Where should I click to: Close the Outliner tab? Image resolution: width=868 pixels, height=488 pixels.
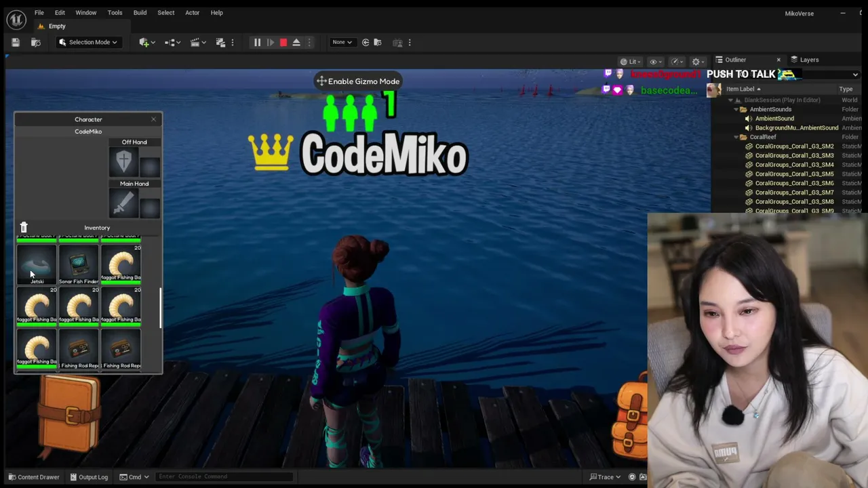coord(778,60)
